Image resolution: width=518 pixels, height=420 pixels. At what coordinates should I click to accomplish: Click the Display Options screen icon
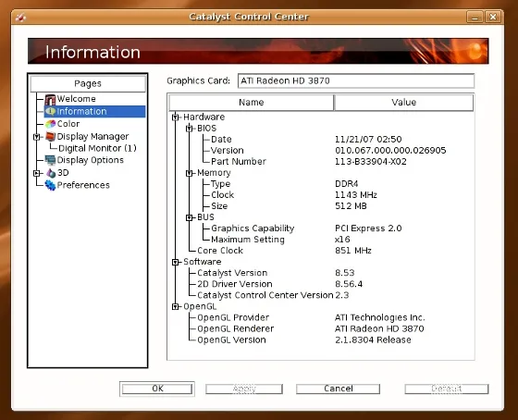coord(50,160)
